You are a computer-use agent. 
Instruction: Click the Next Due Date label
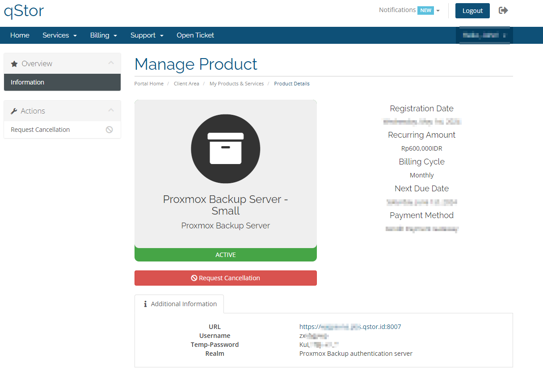point(422,189)
